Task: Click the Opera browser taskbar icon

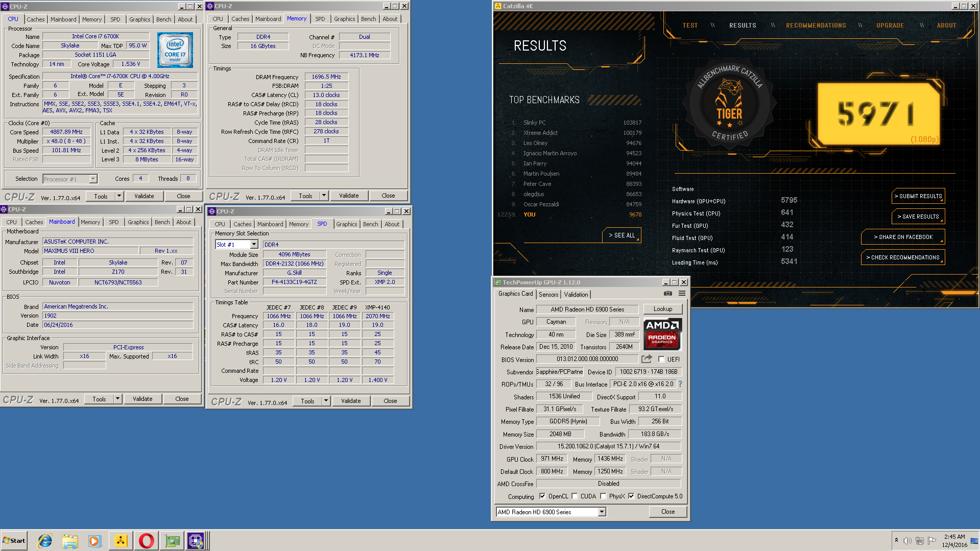Action: (147, 541)
